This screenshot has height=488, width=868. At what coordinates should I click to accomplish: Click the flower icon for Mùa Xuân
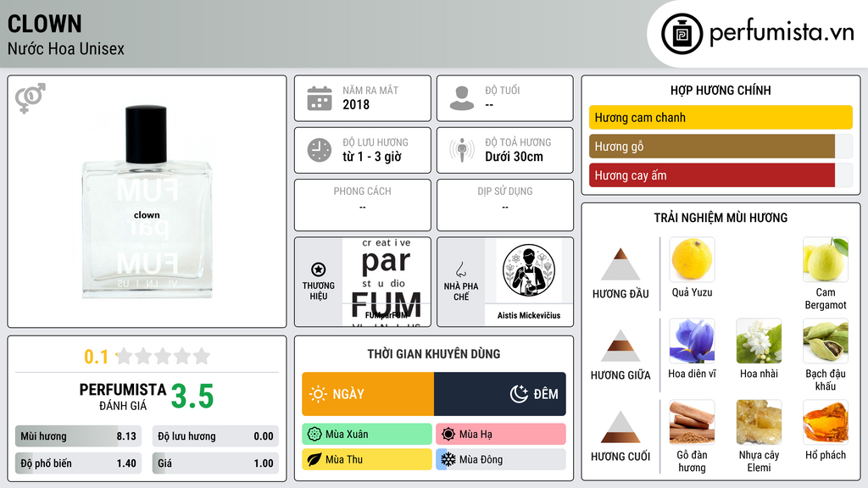click(314, 435)
